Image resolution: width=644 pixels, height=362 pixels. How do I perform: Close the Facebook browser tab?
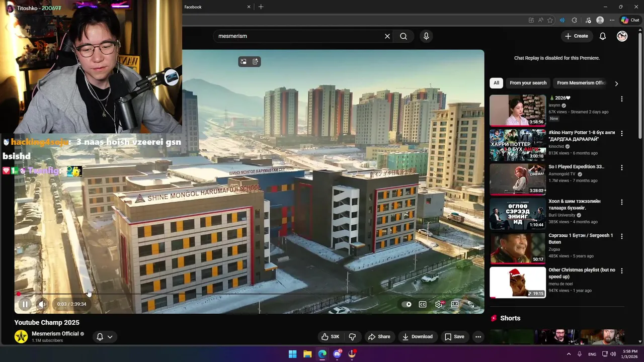(249, 7)
